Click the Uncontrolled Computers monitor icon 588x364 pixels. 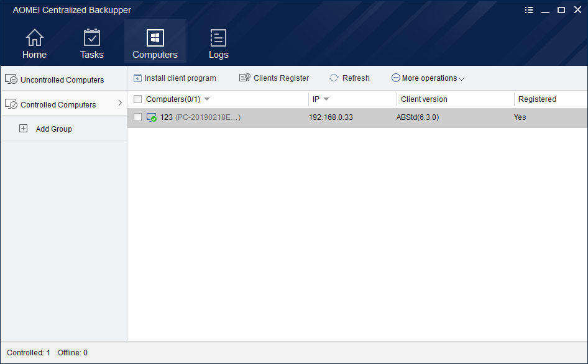[x=11, y=79]
